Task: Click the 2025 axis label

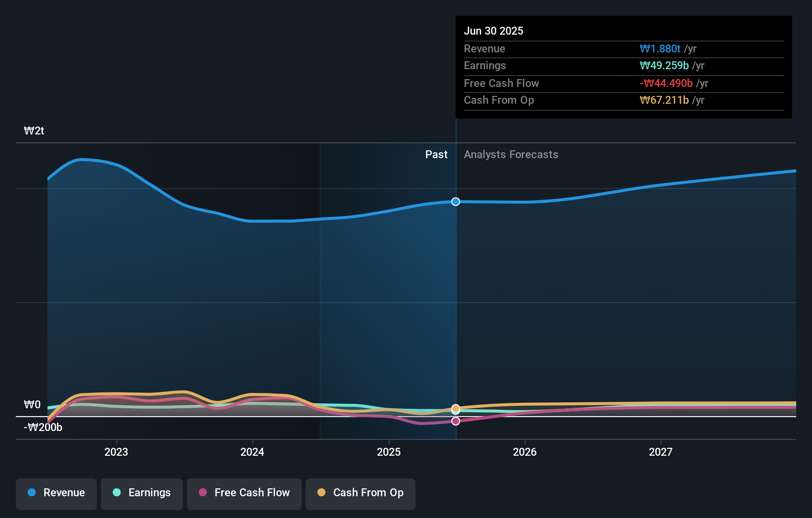Action: click(389, 452)
